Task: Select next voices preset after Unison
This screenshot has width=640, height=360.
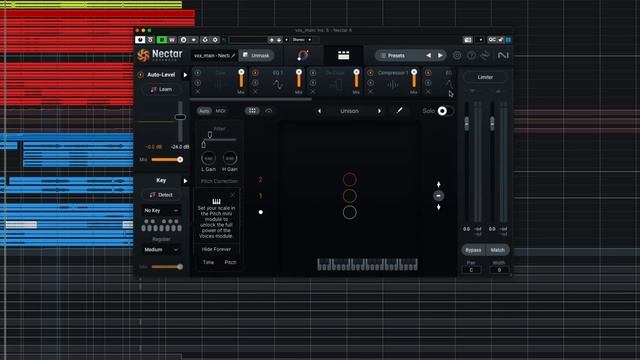Action: (x=379, y=111)
